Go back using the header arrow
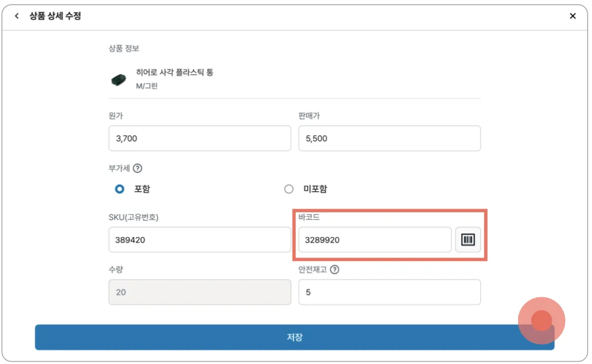The height and width of the screenshot is (364, 592). coord(17,17)
